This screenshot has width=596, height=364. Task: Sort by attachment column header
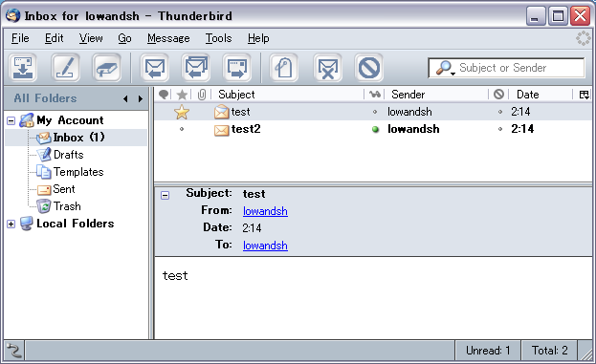(x=202, y=95)
